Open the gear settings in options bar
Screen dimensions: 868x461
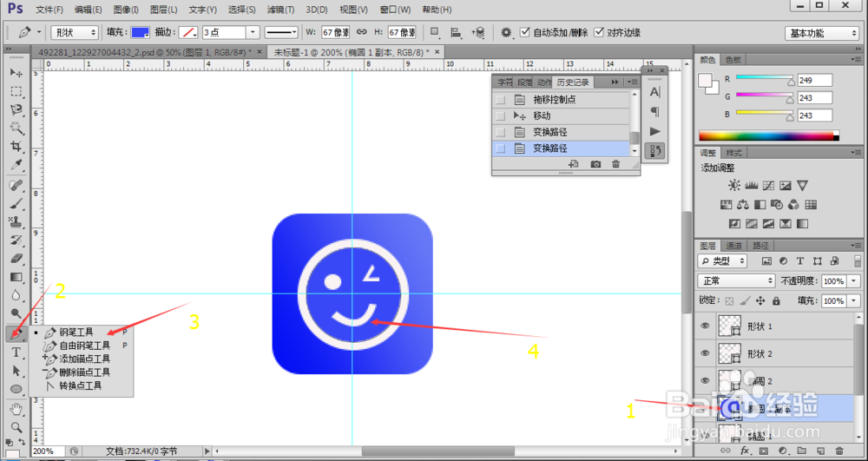(506, 32)
